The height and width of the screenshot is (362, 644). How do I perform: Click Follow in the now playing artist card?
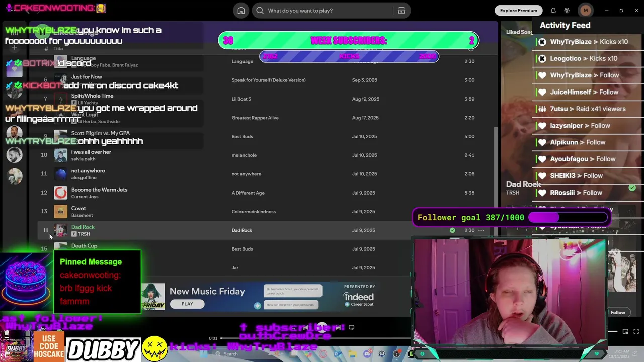618,312
